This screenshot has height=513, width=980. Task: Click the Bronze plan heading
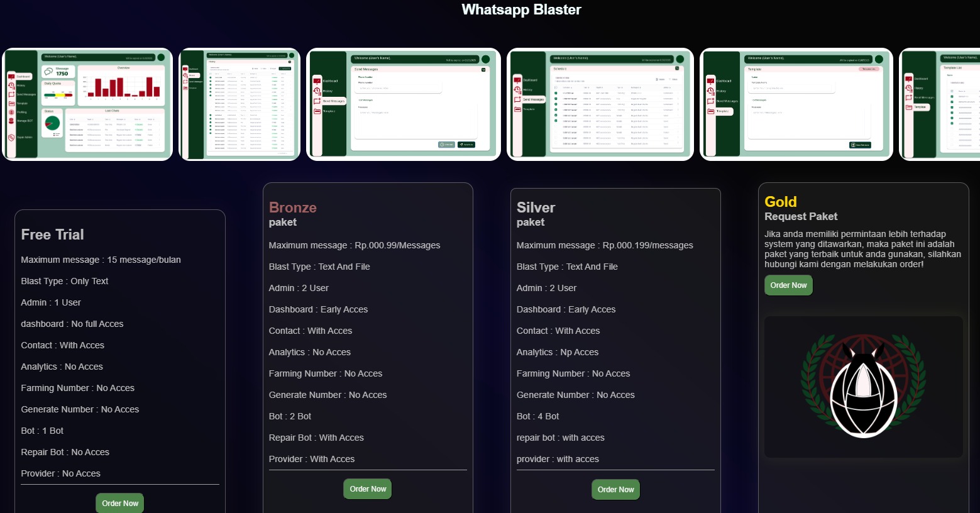(292, 207)
